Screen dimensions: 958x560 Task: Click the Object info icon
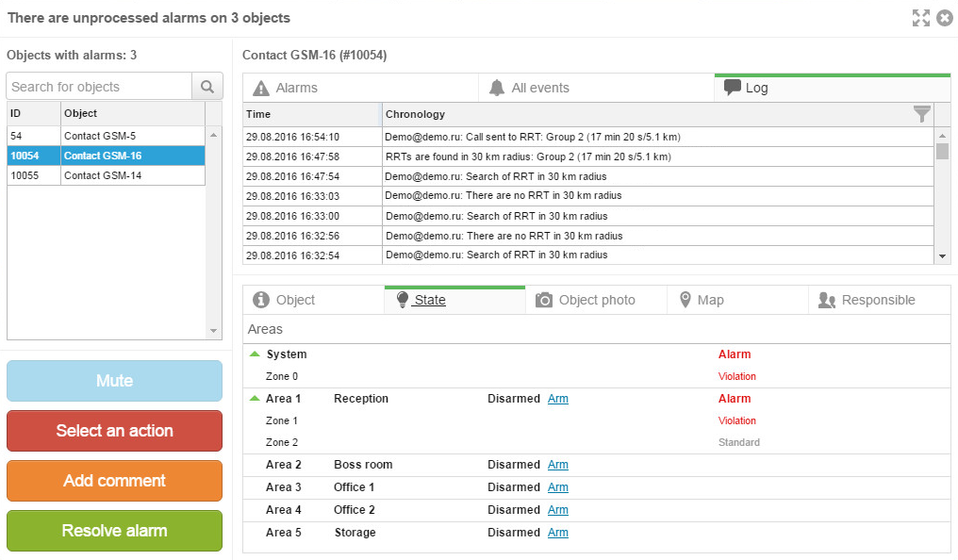[x=261, y=300]
